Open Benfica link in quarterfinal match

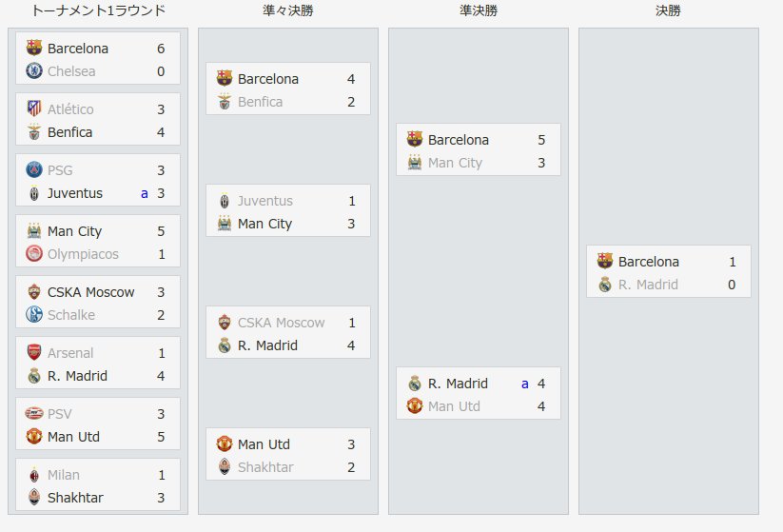click(x=260, y=102)
